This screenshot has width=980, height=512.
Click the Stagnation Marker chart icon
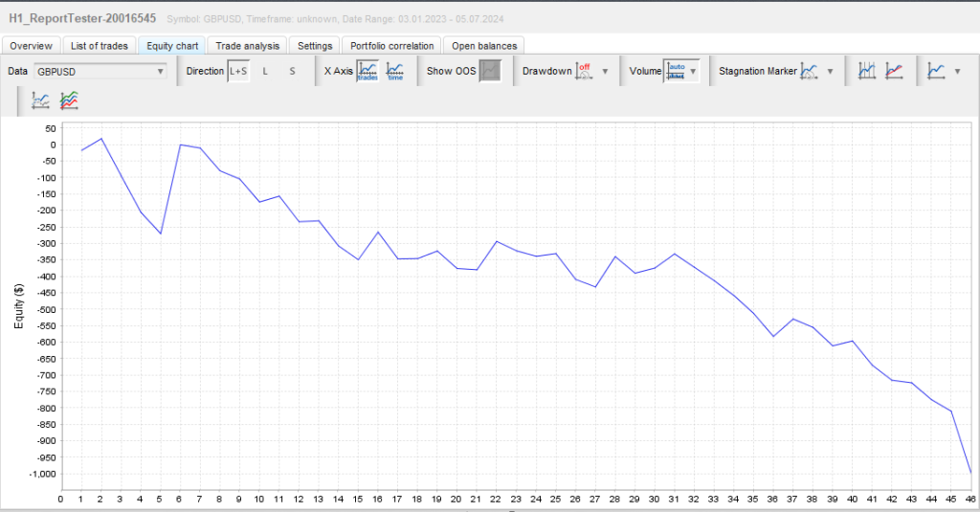[x=810, y=71]
